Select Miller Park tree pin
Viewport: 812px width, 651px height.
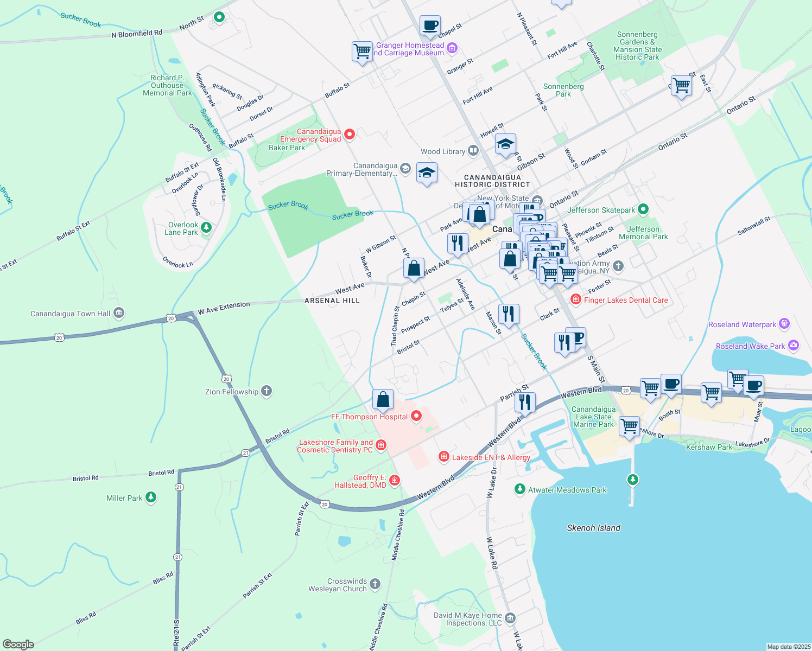tap(151, 497)
